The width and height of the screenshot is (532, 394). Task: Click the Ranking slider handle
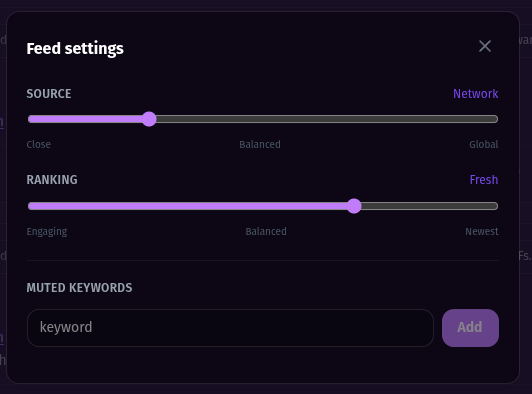tap(354, 206)
